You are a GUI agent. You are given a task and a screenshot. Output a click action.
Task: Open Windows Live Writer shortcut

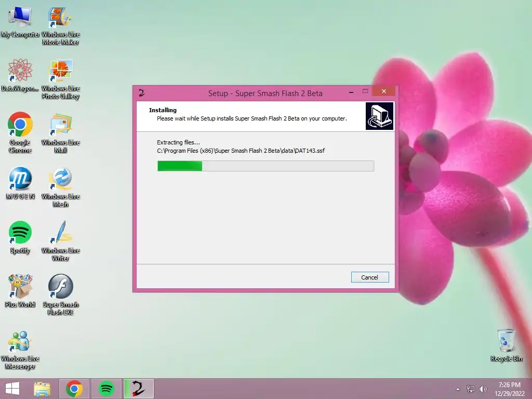[60, 241]
